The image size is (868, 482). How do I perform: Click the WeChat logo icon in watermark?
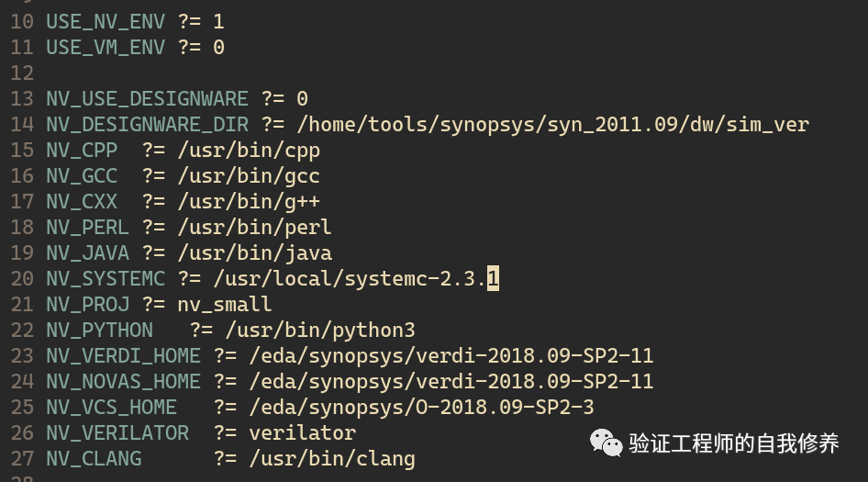606,443
